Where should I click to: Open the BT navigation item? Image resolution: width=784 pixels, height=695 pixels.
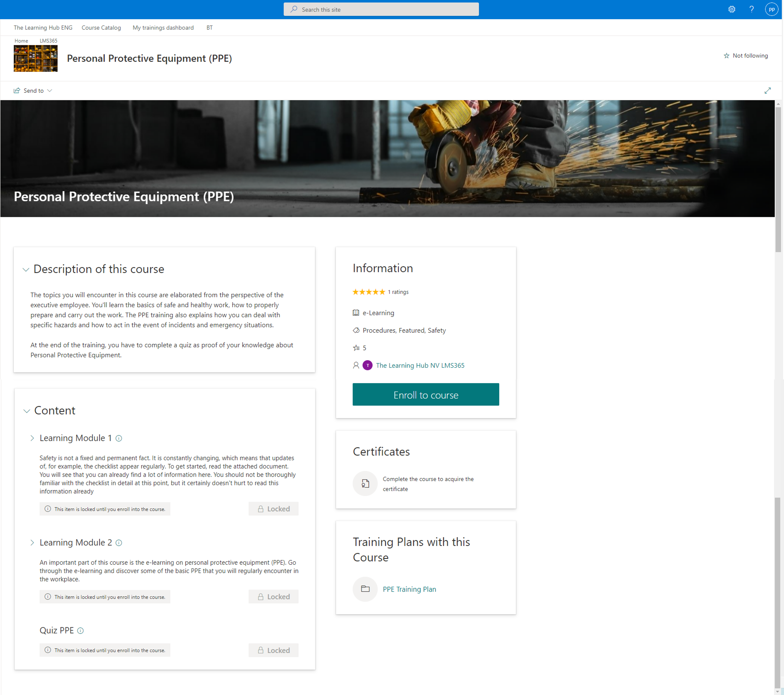pos(210,28)
